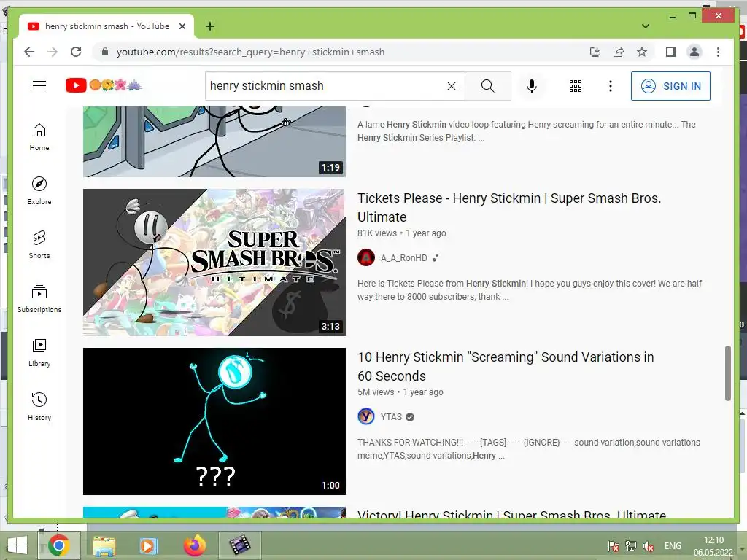Screen dimensions: 747x560
Task: Go back with the browser back arrow
Action: point(29,52)
